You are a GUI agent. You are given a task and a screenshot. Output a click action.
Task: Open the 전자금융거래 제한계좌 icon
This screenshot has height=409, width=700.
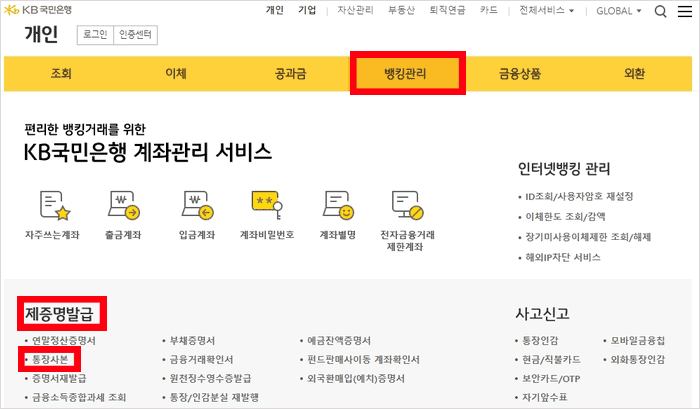406,206
